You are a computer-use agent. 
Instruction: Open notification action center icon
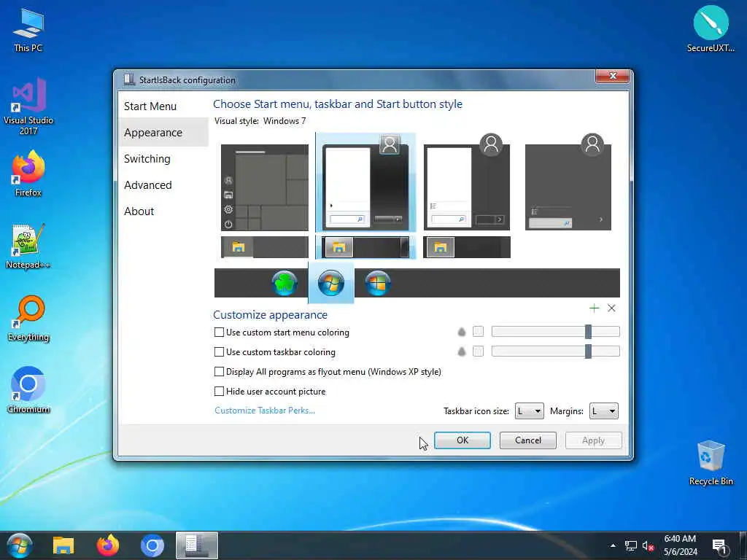(719, 546)
